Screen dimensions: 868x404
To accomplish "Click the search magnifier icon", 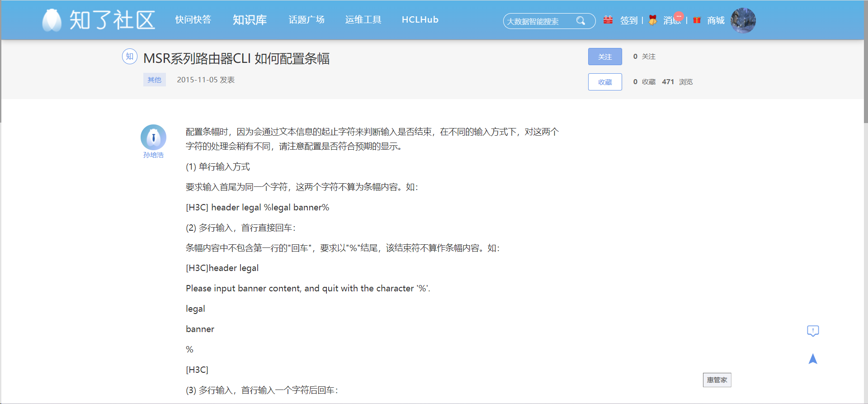I will 580,21.
